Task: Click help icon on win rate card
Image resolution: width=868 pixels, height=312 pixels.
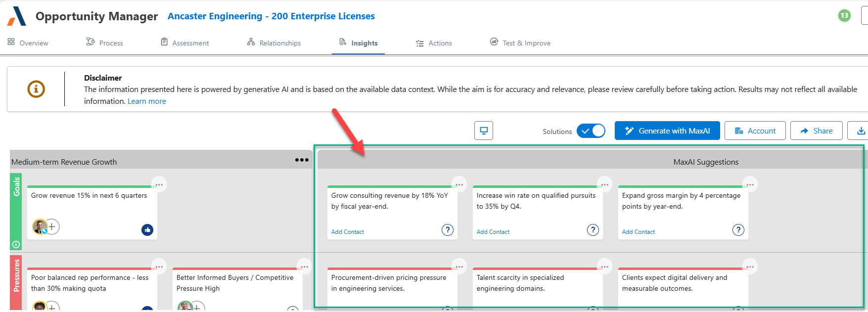Action: (x=593, y=230)
